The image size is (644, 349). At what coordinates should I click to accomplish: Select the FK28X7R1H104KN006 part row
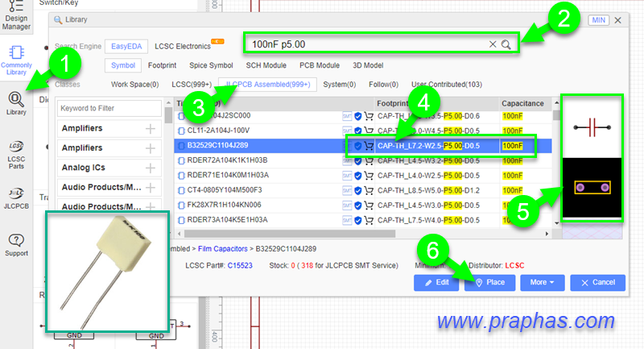[363, 205]
